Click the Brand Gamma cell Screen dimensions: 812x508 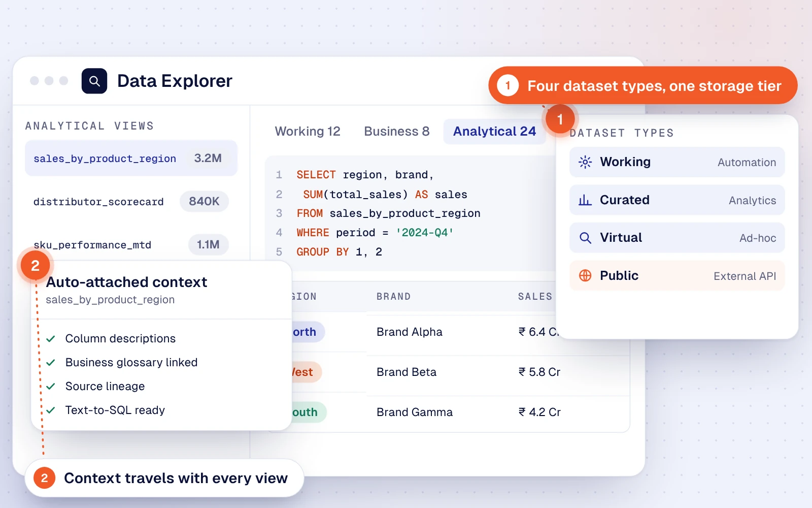point(415,412)
